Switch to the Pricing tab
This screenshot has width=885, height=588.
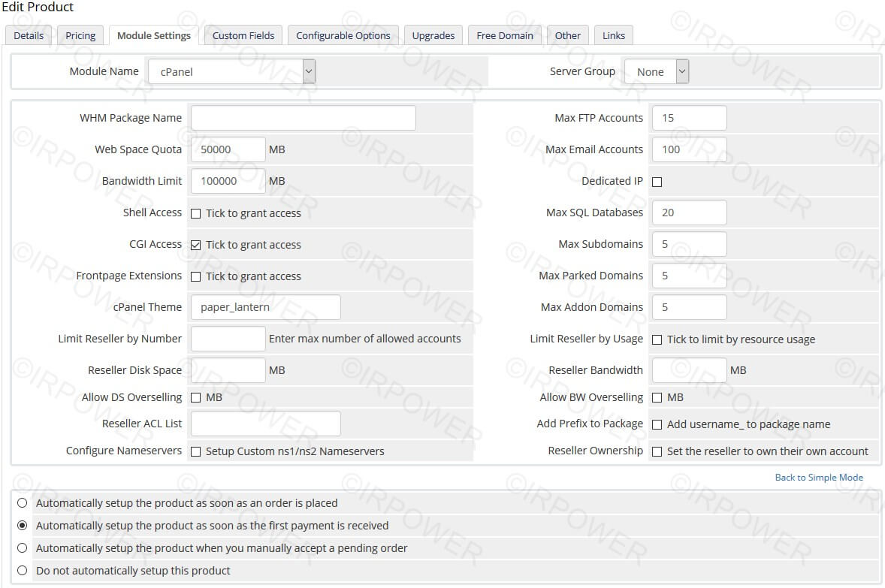click(80, 35)
